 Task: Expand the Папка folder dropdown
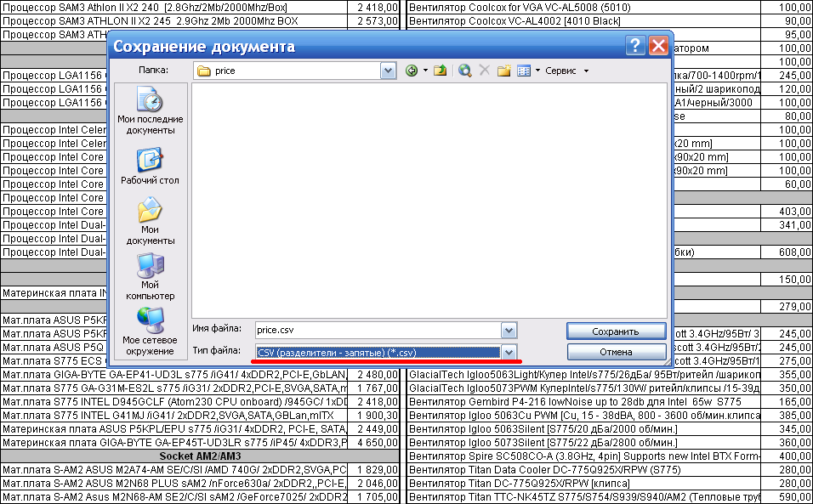coord(389,71)
